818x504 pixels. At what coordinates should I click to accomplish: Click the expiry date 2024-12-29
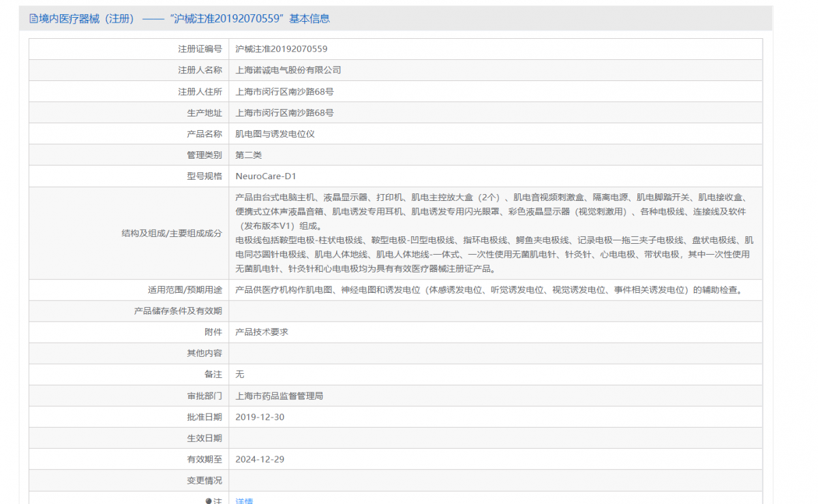(260, 459)
